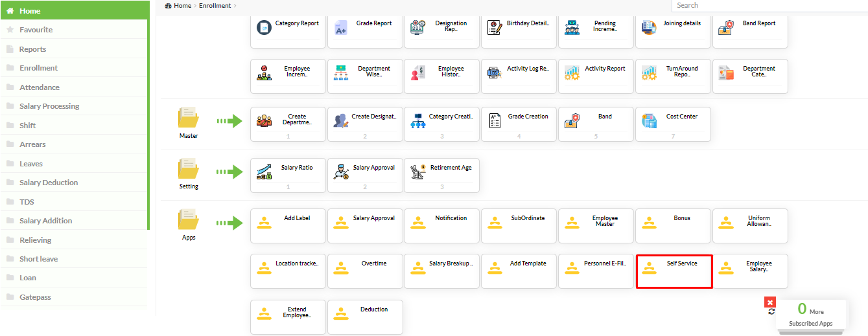Open the Personnel E-File app
The height and width of the screenshot is (336, 868).
point(596,271)
